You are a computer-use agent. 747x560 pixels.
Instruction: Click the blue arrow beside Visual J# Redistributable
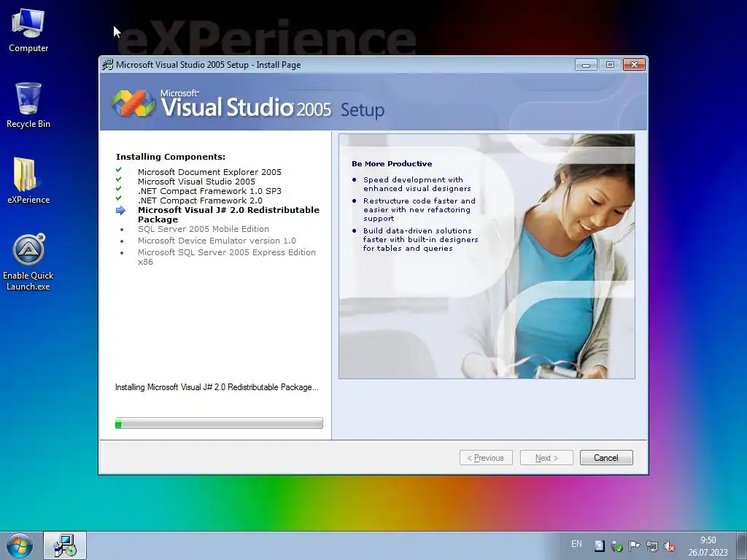[120, 211]
